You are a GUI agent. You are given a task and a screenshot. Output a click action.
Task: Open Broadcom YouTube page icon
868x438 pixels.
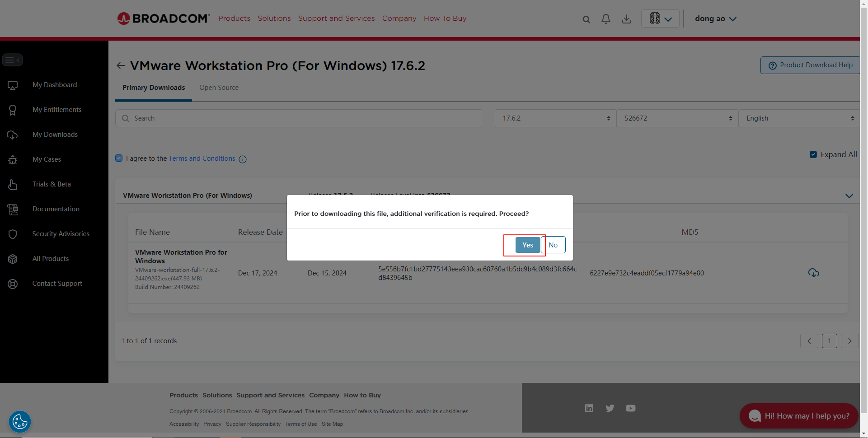point(631,408)
